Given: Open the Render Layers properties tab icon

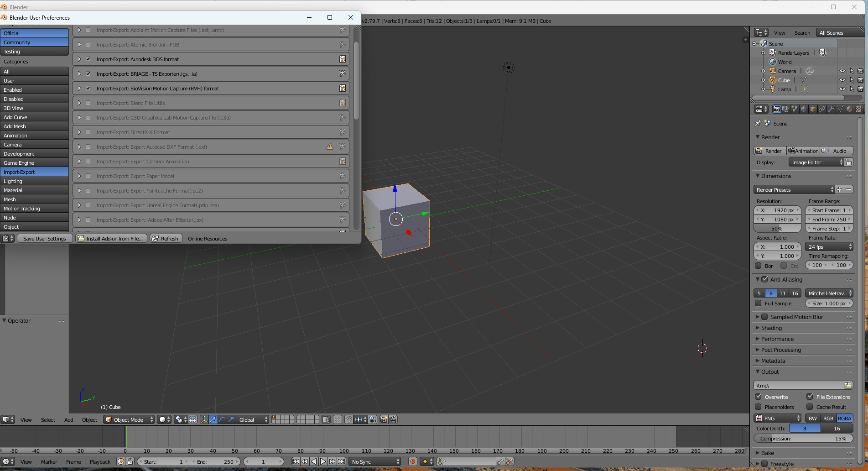Looking at the screenshot, I should click(x=785, y=109).
